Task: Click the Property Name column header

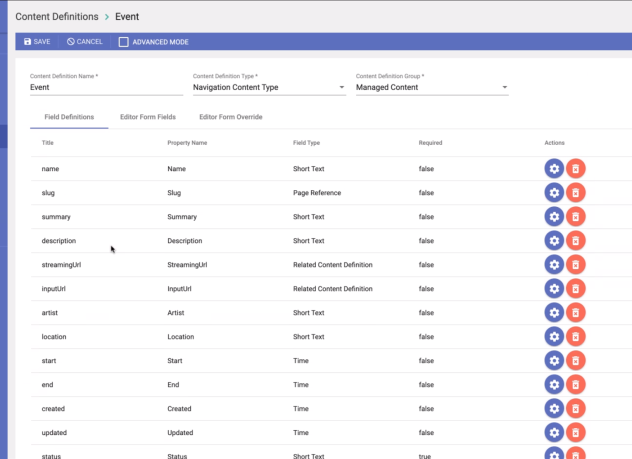Action: tap(187, 143)
